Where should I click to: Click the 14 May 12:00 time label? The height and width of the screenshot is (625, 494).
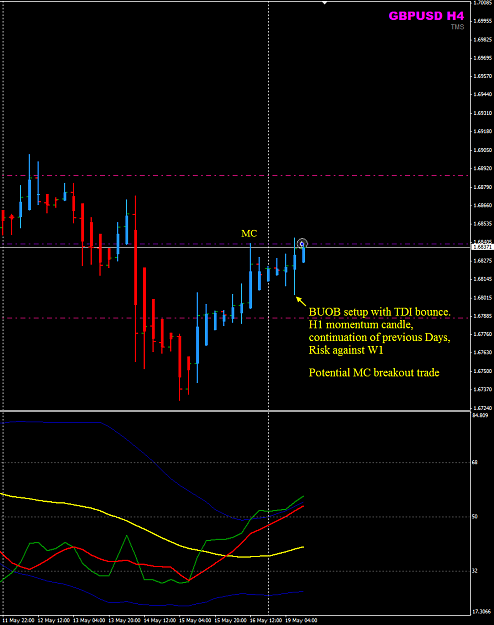pyautogui.click(x=159, y=621)
